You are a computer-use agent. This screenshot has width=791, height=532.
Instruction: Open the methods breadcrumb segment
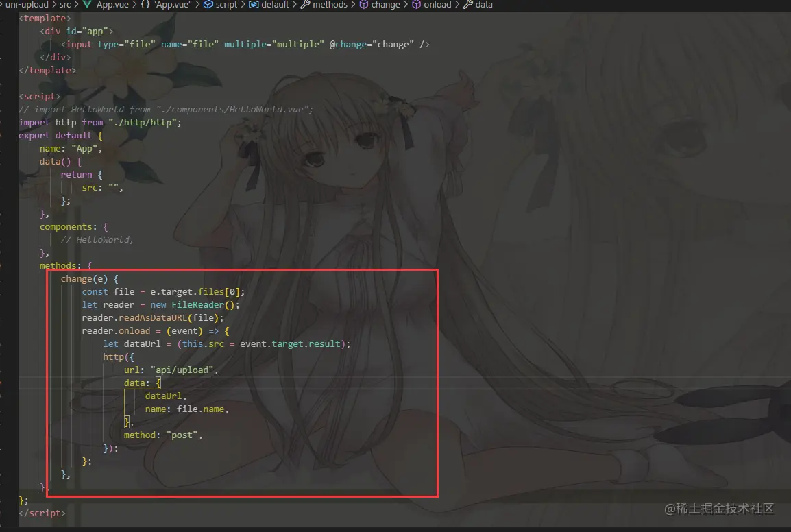330,5
